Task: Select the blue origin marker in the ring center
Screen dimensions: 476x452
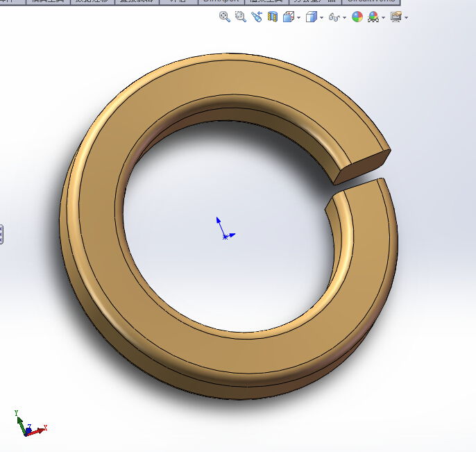Action: click(x=225, y=237)
